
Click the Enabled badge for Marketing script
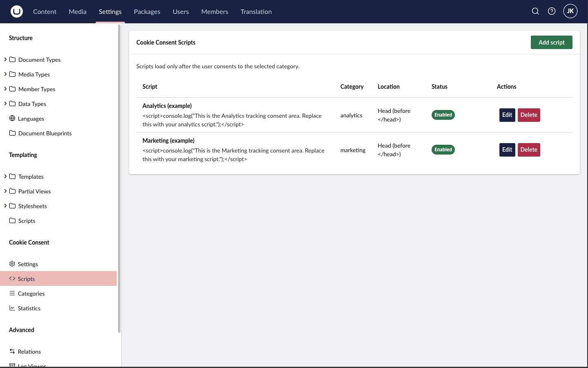pyautogui.click(x=443, y=150)
